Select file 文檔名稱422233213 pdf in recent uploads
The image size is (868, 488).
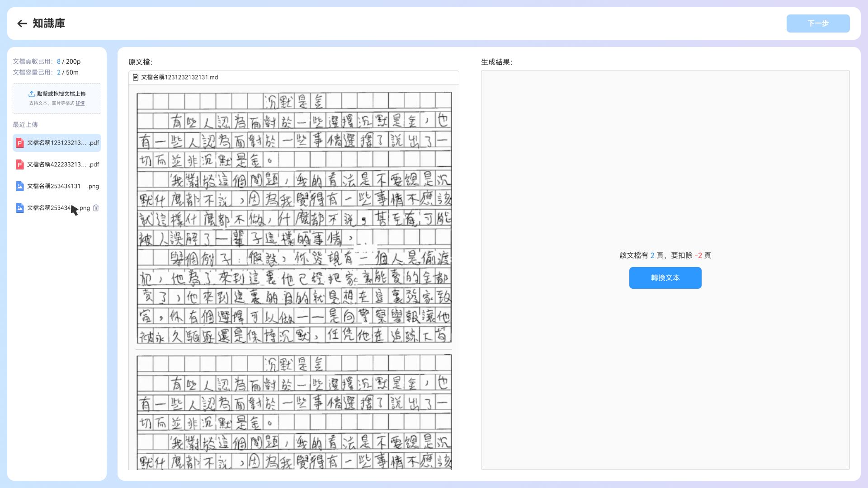(x=57, y=164)
